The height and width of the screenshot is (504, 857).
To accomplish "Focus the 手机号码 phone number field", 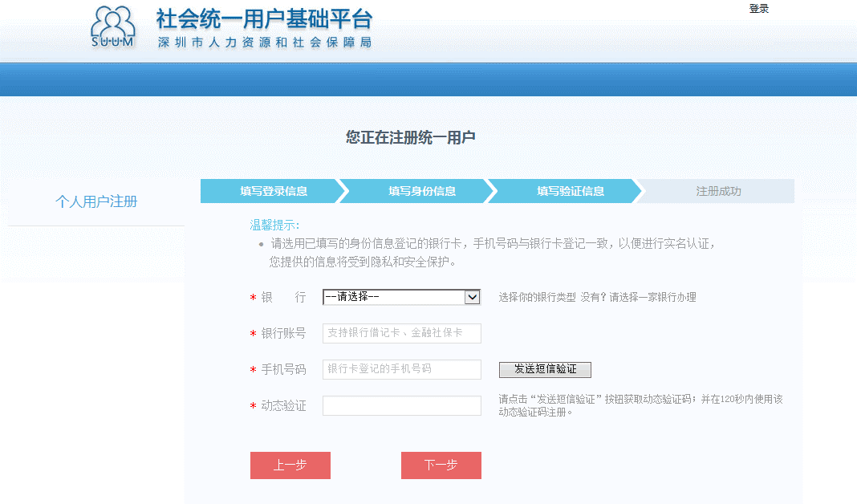I will (401, 369).
